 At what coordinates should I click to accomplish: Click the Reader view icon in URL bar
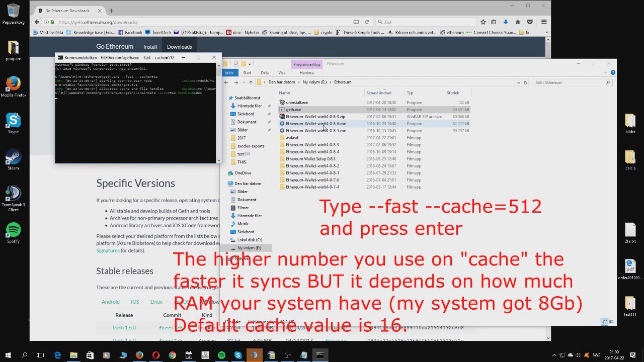click(356, 22)
